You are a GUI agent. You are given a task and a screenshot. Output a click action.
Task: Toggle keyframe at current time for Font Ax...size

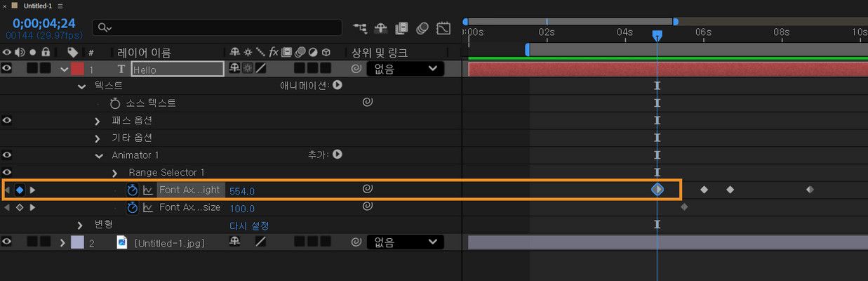[x=20, y=208]
